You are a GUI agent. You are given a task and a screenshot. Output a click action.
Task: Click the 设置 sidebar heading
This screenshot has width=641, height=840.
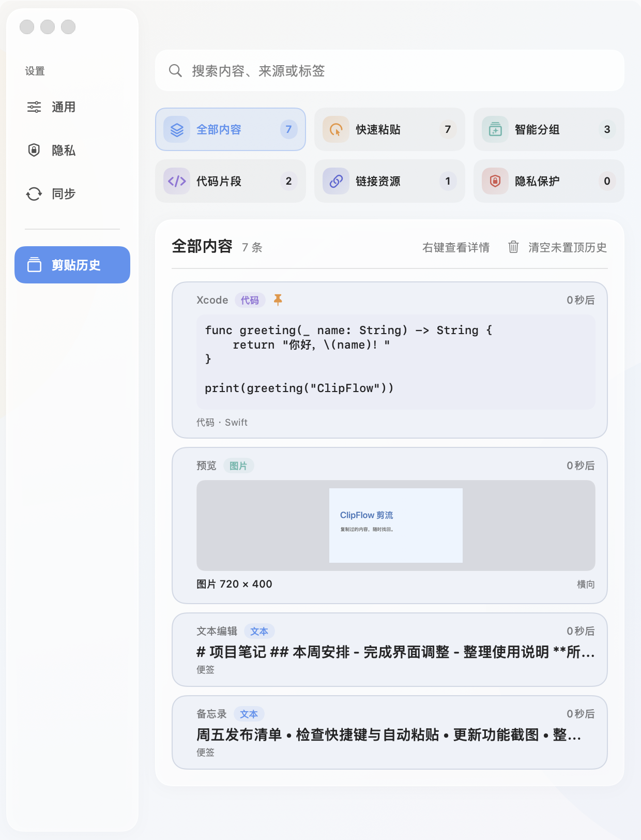(x=35, y=71)
